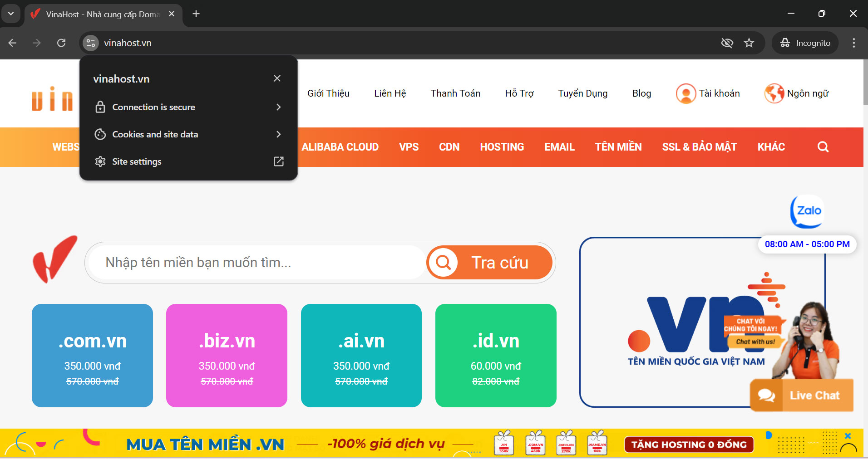
Task: Click the lock icon beside Connection is secure
Action: coord(100,107)
